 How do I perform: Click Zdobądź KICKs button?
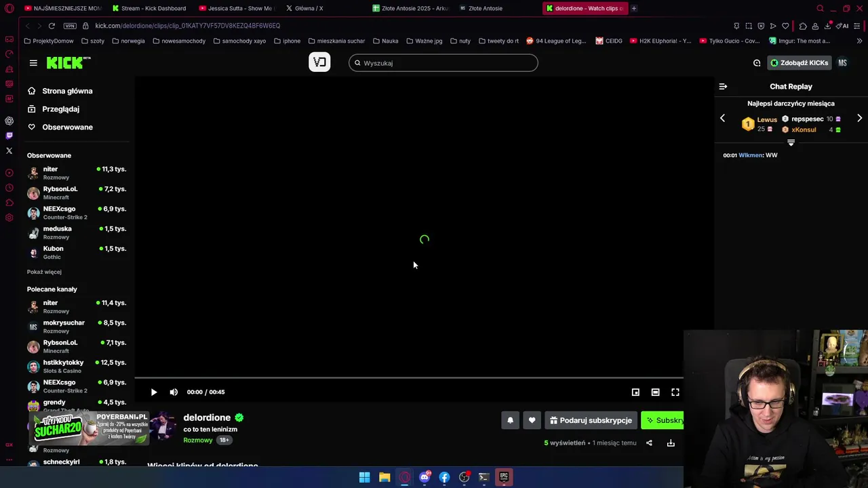pos(799,63)
